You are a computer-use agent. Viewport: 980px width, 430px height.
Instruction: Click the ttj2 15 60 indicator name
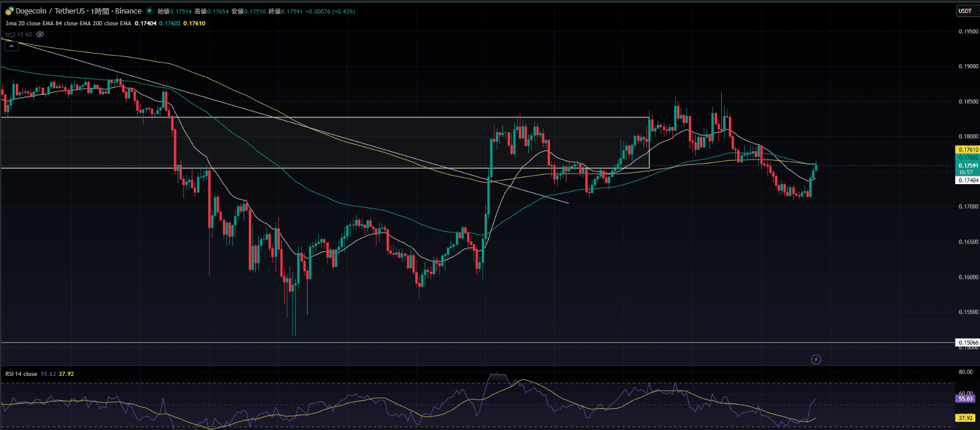(x=19, y=35)
